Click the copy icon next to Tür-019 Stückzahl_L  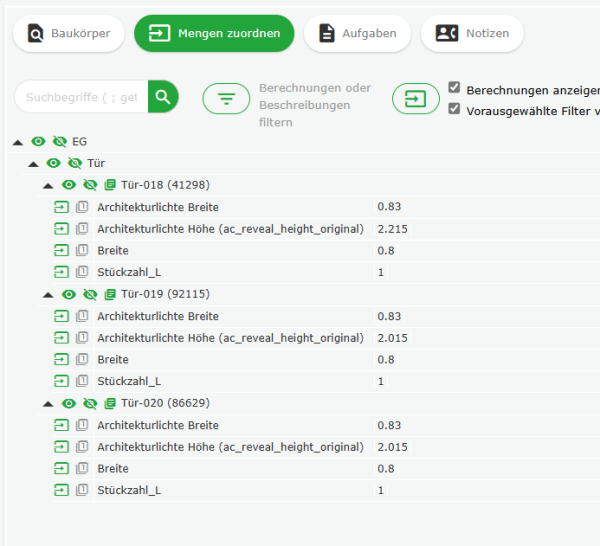82,381
